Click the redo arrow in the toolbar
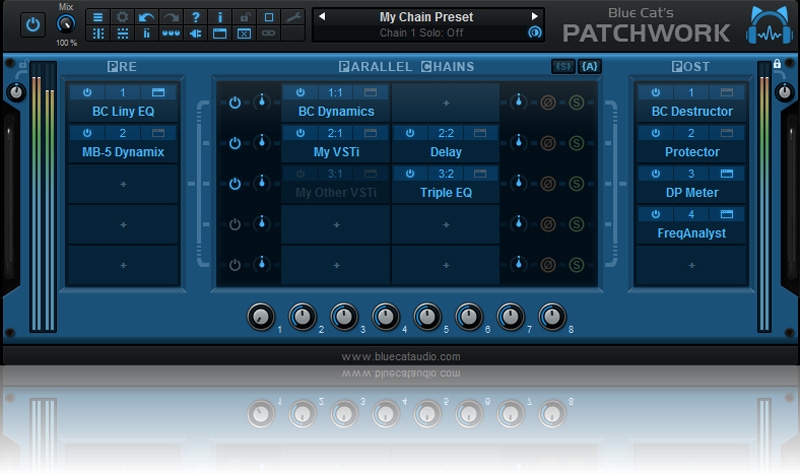Screen dimensions: 800x475 (x=171, y=17)
